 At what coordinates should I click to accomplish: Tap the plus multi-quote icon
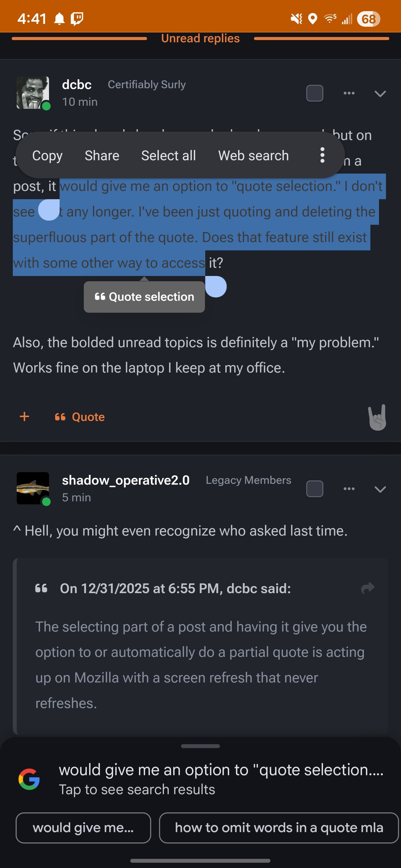pos(24,417)
